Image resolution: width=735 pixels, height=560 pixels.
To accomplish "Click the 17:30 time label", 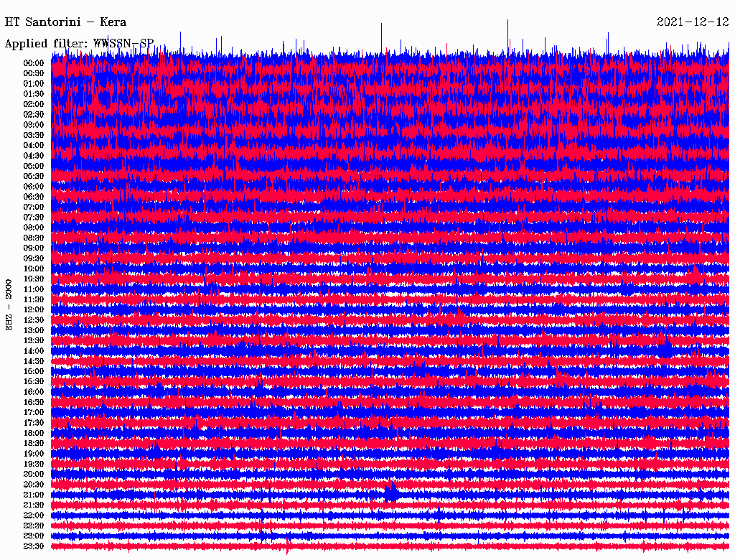I will (x=34, y=423).
